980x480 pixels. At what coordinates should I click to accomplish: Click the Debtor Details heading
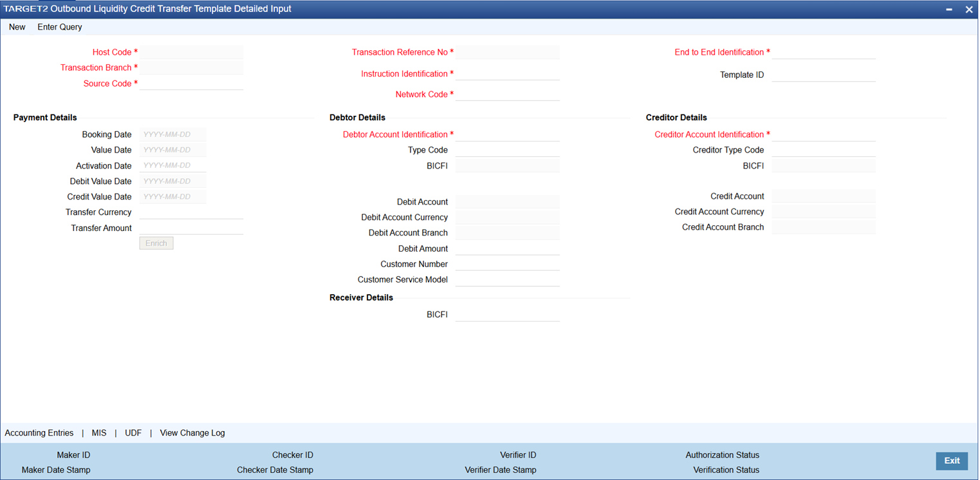358,118
